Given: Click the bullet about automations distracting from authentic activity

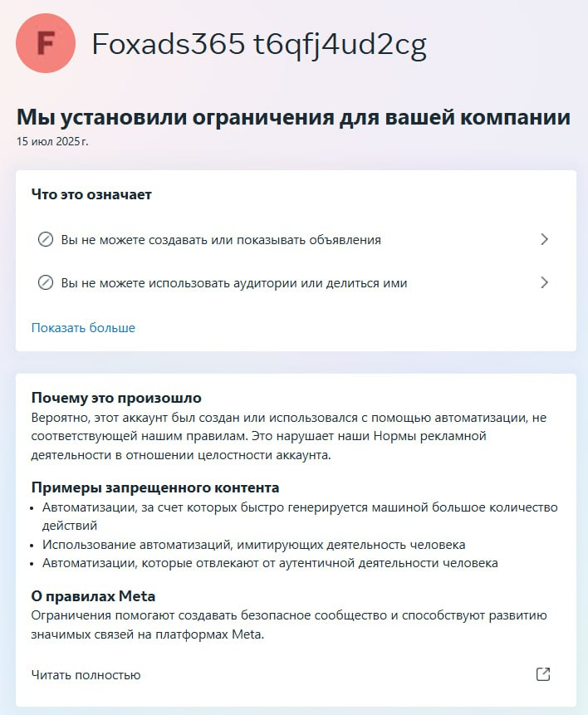Looking at the screenshot, I should pyautogui.click(x=270, y=563).
